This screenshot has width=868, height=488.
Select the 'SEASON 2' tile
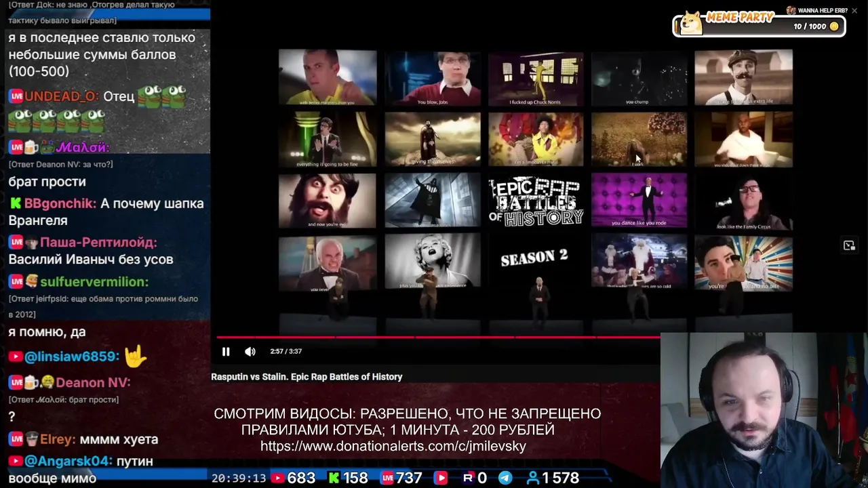click(534, 258)
